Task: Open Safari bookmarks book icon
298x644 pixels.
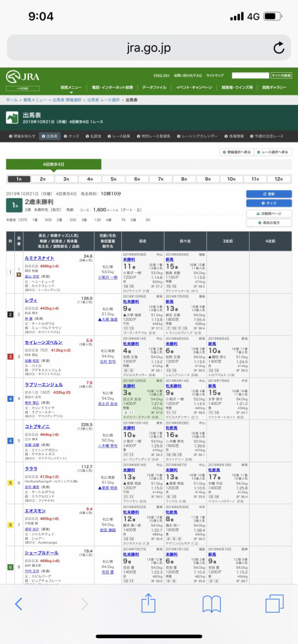Action: click(x=212, y=604)
